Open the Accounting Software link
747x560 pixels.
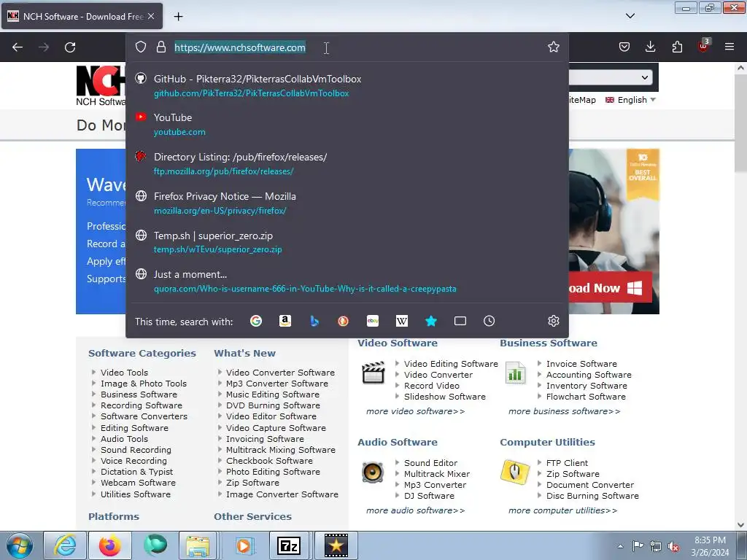[589, 375]
